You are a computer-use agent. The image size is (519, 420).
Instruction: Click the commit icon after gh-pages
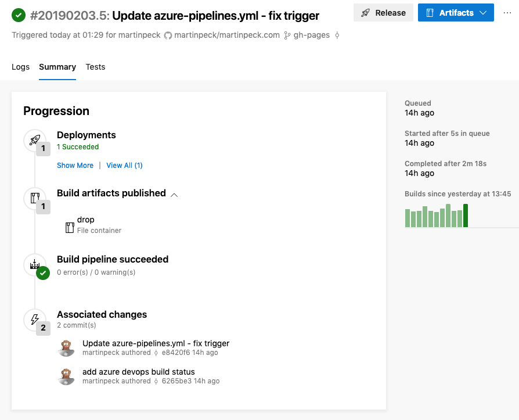pyautogui.click(x=337, y=35)
